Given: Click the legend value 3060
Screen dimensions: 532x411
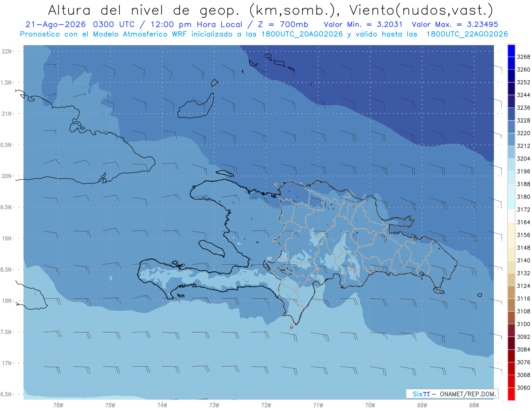Looking at the screenshot, I should (x=524, y=388).
